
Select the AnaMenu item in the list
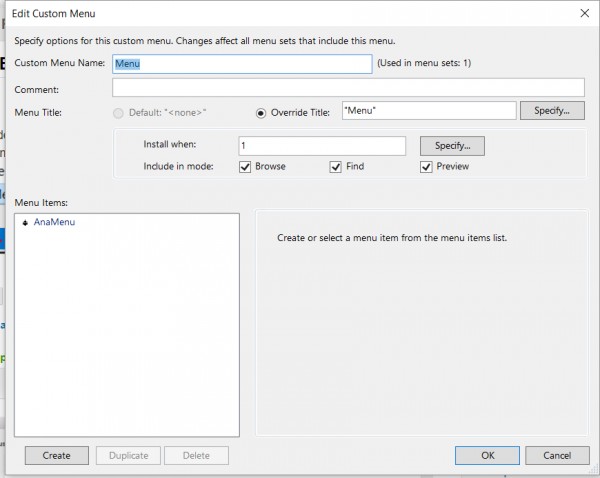tap(54, 222)
